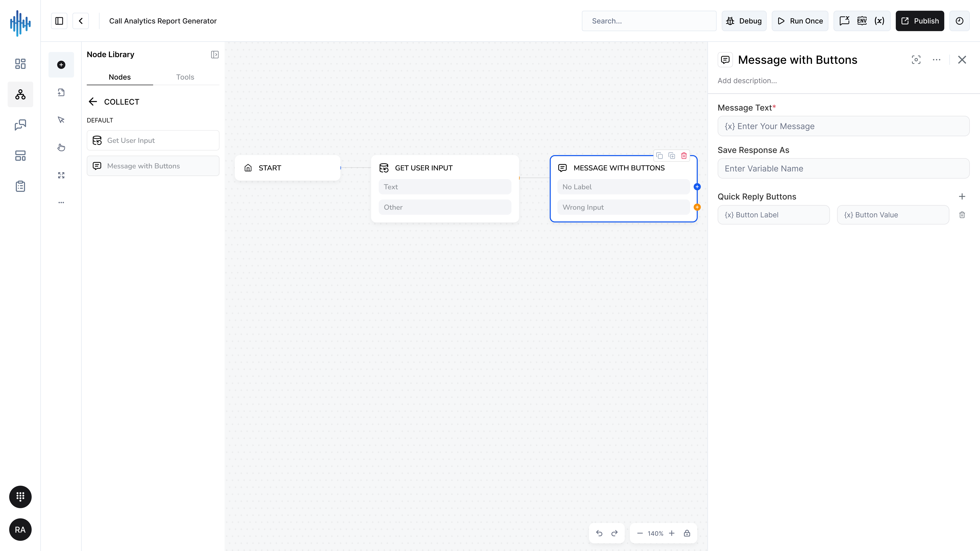Open the clipboard reports sidebar icon

tap(20, 186)
